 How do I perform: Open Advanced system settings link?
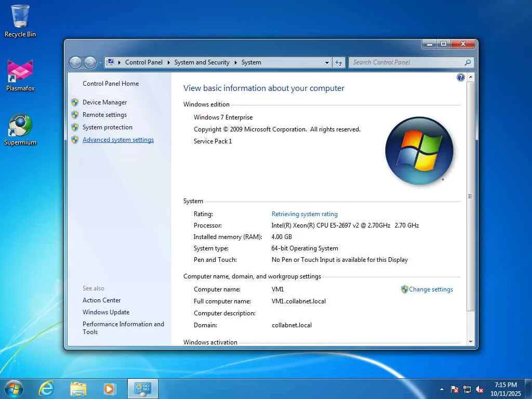click(118, 140)
